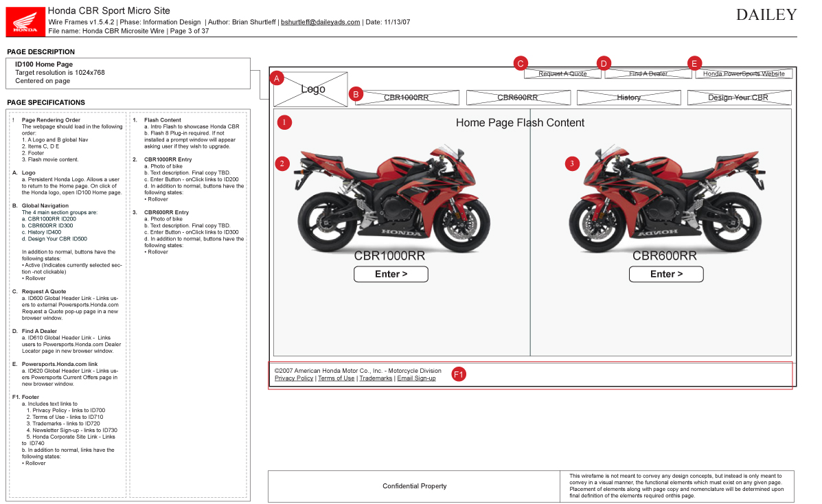Image resolution: width=822 pixels, height=504 pixels.
Task: Switch to the History navigation tab
Action: pyautogui.click(x=628, y=98)
